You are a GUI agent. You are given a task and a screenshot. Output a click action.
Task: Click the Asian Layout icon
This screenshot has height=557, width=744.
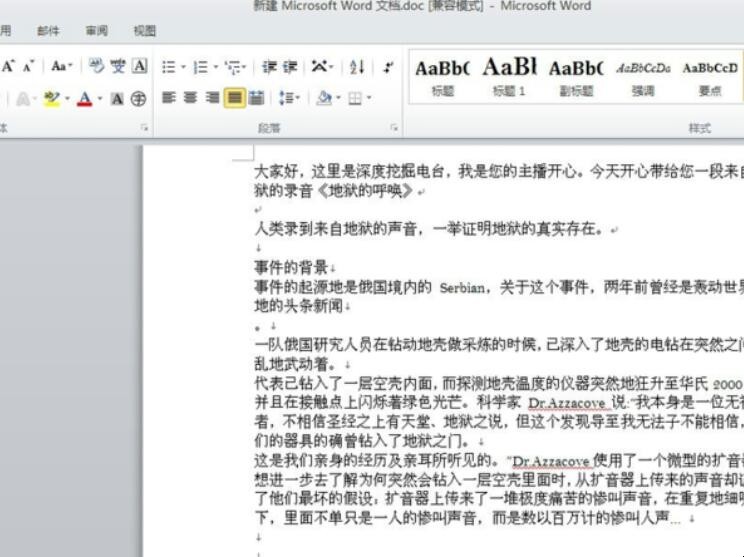[x=319, y=66]
